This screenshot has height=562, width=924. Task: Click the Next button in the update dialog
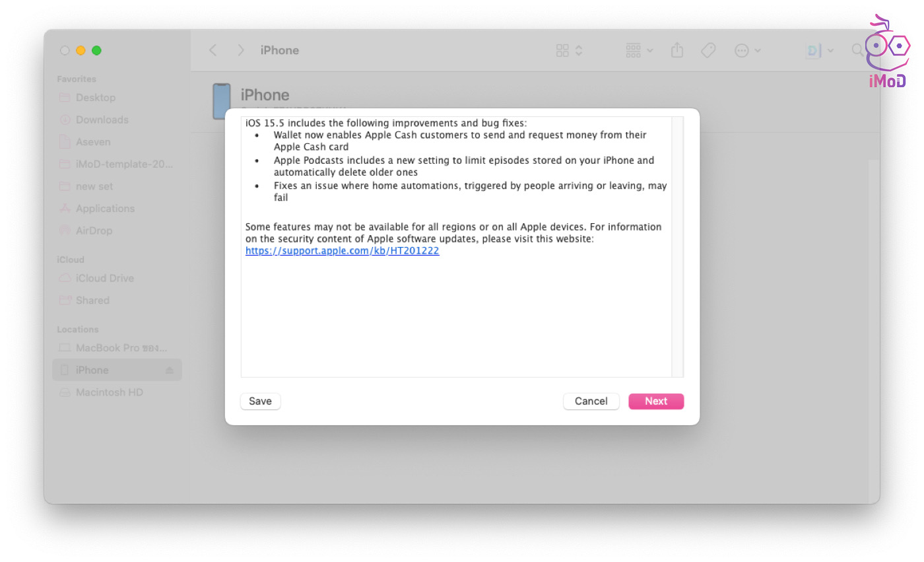655,402
